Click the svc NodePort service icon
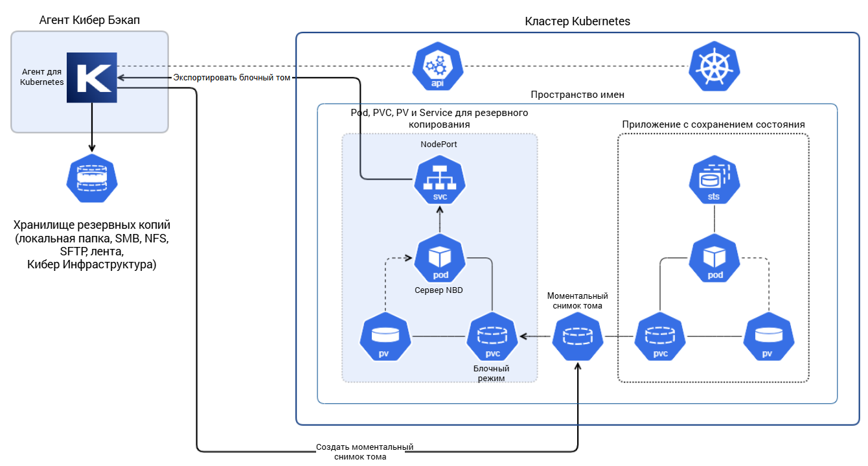The width and height of the screenshot is (868, 466). tap(440, 180)
